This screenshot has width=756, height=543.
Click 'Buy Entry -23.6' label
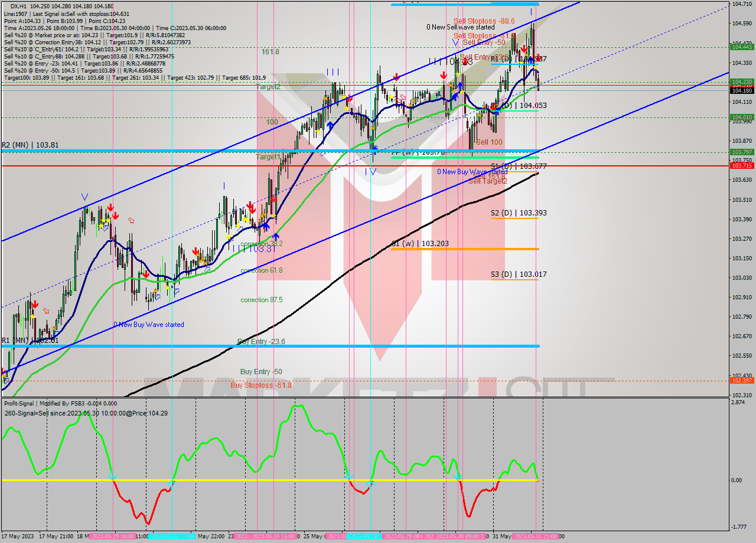[261, 342]
